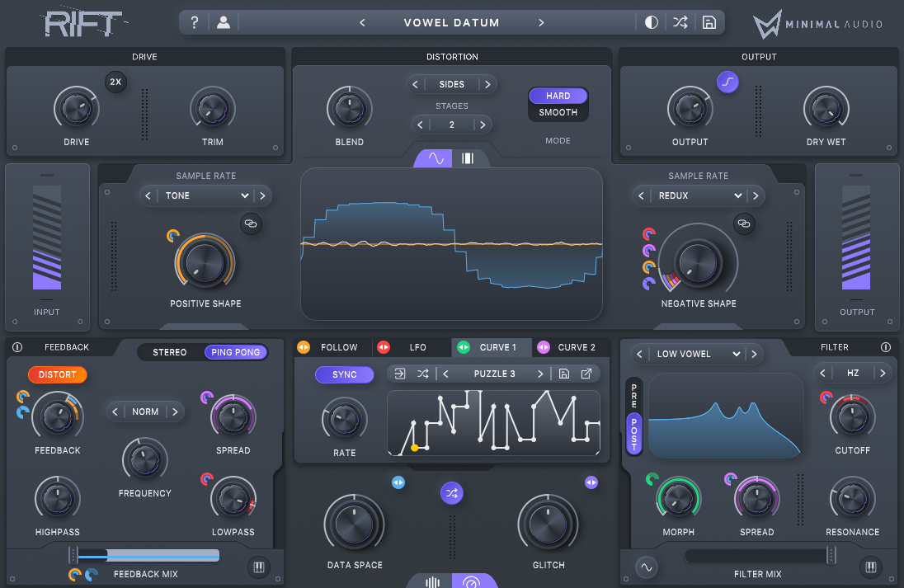Click the randomize preset shuffle icon
Viewport: 904px width, 588px height.
(x=680, y=22)
